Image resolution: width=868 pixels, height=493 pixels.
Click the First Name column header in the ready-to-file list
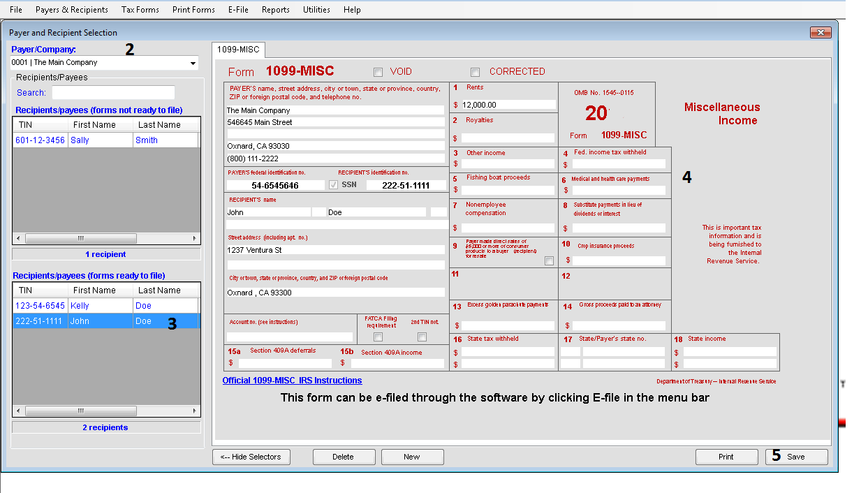point(101,290)
